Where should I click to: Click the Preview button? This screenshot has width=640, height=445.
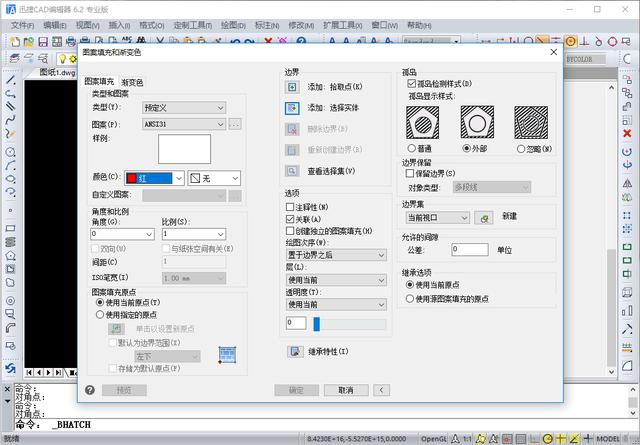point(124,390)
